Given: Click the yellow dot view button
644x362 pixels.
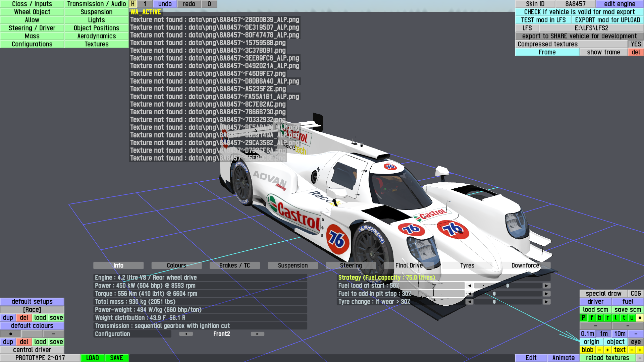Looking at the screenshot, I should pos(640,318).
